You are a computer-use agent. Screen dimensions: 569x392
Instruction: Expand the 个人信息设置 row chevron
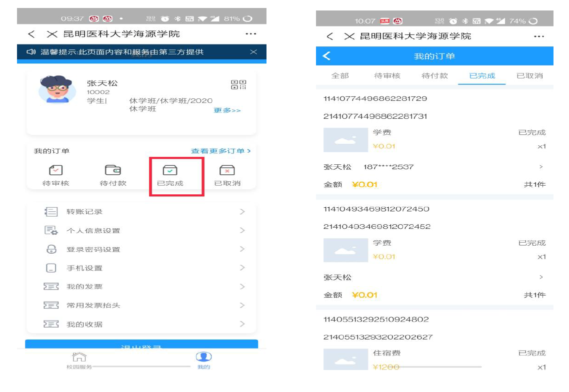(242, 230)
